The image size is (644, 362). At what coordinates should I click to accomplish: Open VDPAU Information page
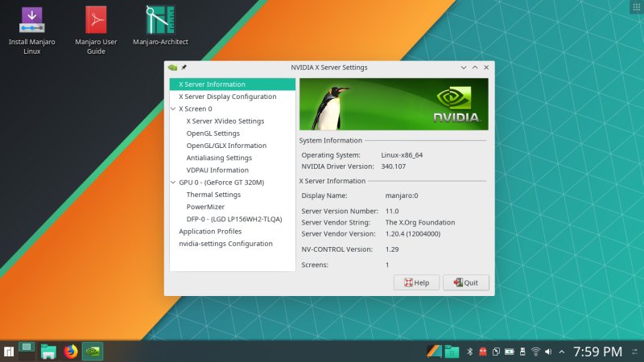[217, 170]
